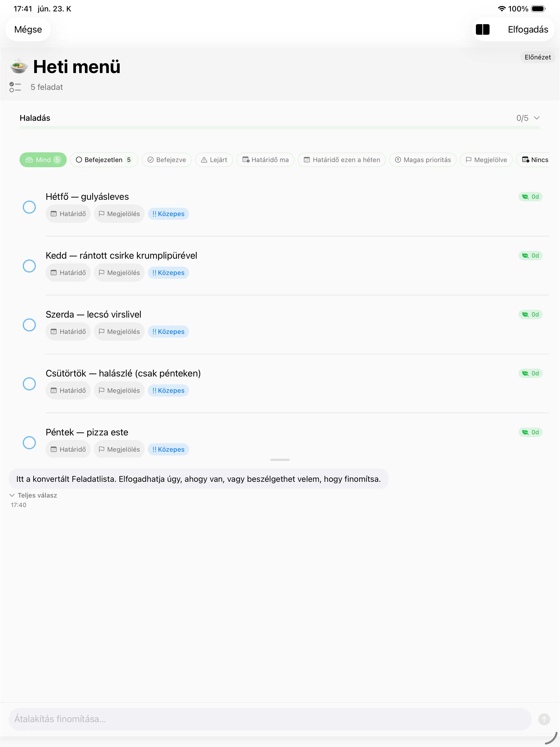The image size is (560, 747).
Task: Click the green Haladás progress bar
Action: point(280,128)
